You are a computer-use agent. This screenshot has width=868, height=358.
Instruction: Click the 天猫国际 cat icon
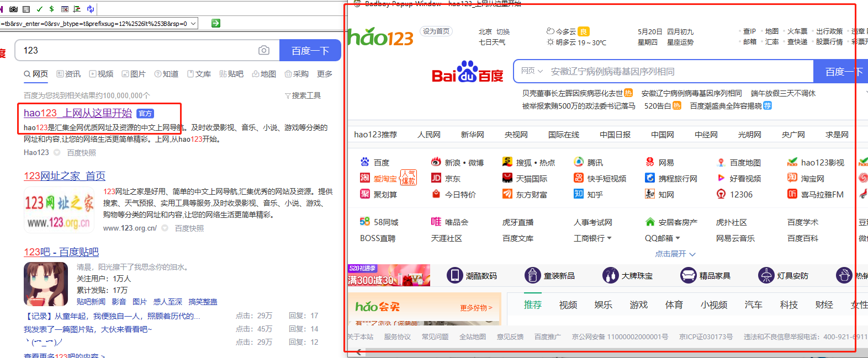click(x=507, y=178)
